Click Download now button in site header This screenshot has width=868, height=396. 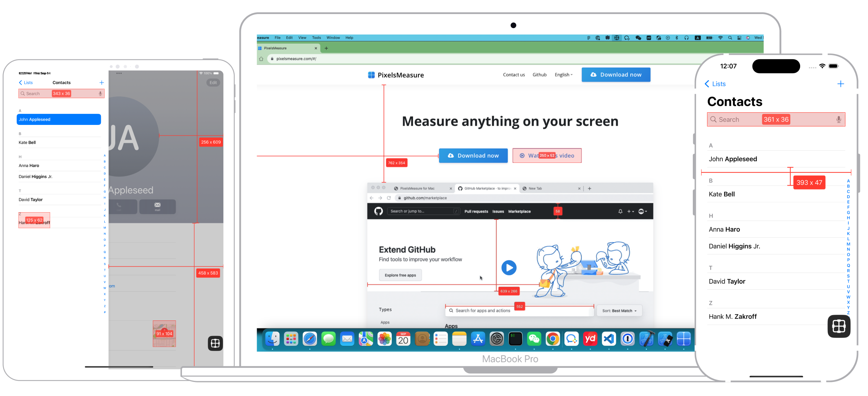616,75
